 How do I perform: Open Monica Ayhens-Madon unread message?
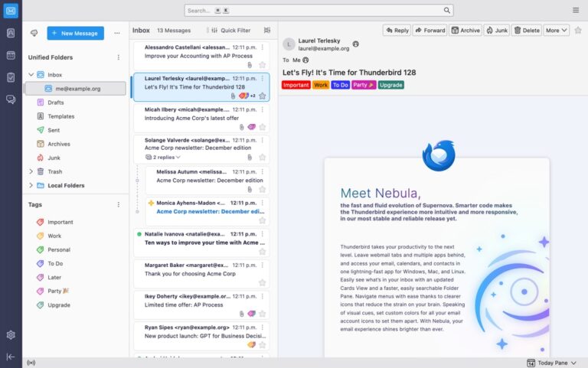coord(207,211)
